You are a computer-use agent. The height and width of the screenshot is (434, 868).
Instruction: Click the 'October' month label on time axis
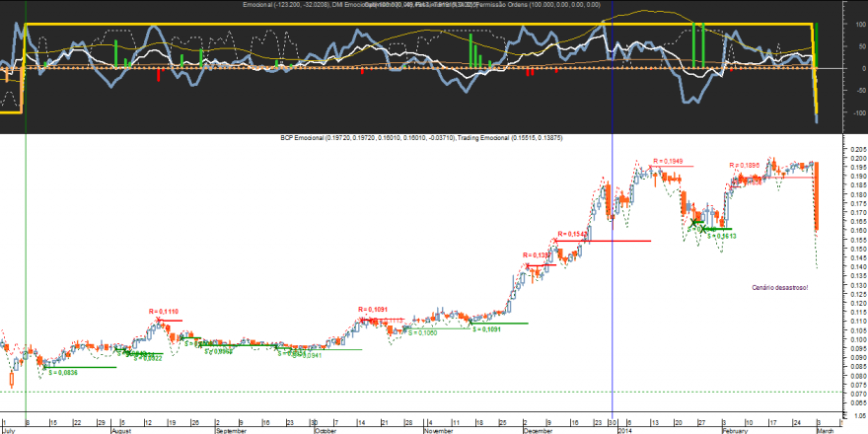point(325,430)
